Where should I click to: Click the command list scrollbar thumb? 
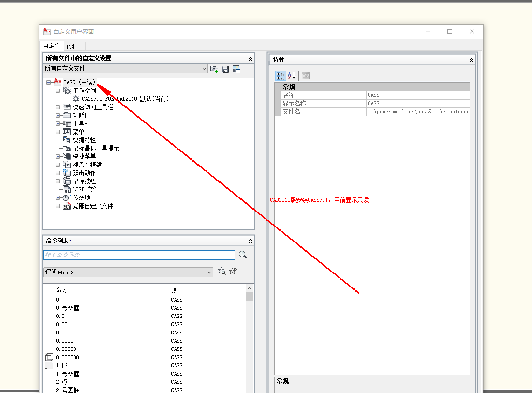tap(250, 297)
